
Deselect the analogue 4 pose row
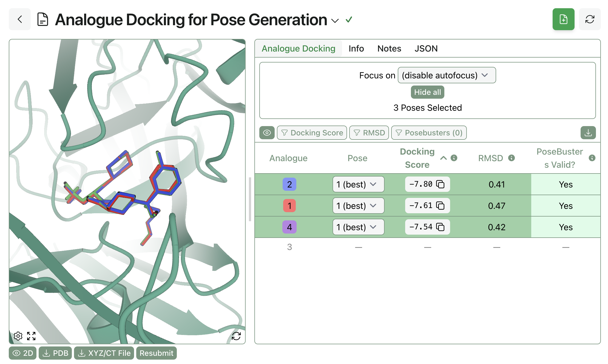(x=497, y=227)
